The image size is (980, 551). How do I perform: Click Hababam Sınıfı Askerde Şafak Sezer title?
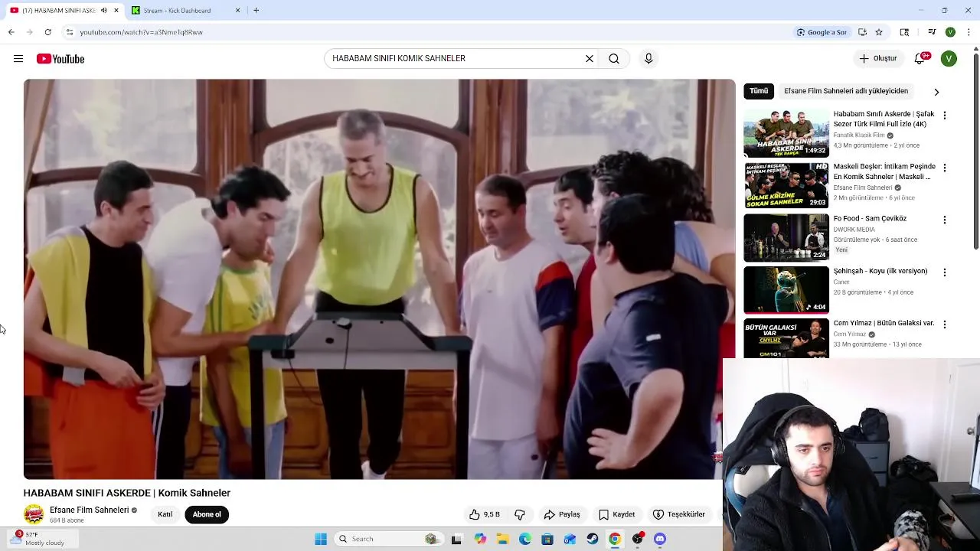[884, 119]
